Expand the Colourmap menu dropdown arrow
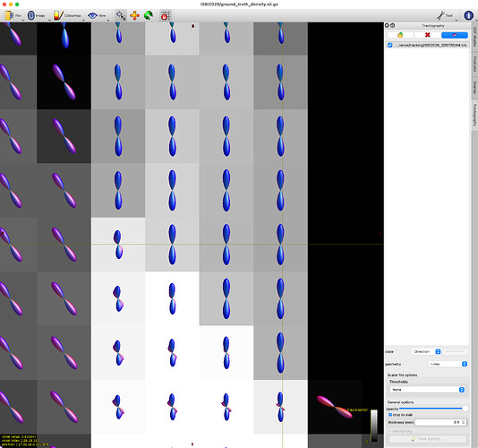The image size is (478, 448). click(83, 20)
